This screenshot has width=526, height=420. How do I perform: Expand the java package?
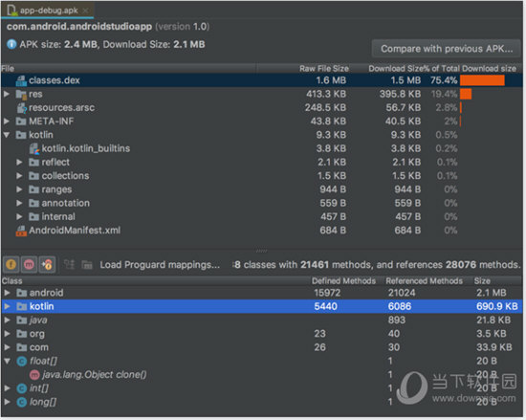pyautogui.click(x=7, y=321)
